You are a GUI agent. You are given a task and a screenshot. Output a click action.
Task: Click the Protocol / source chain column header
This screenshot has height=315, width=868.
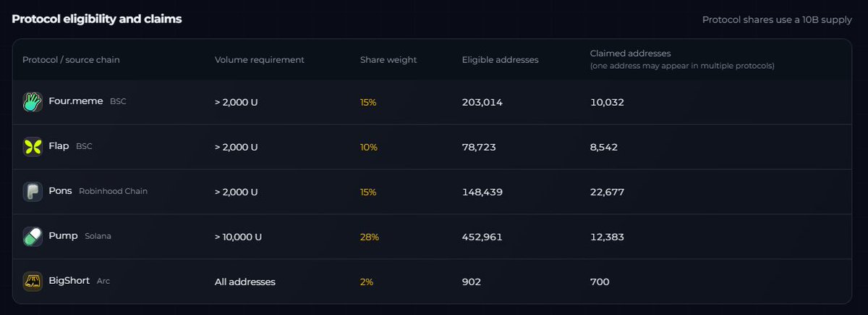71,60
